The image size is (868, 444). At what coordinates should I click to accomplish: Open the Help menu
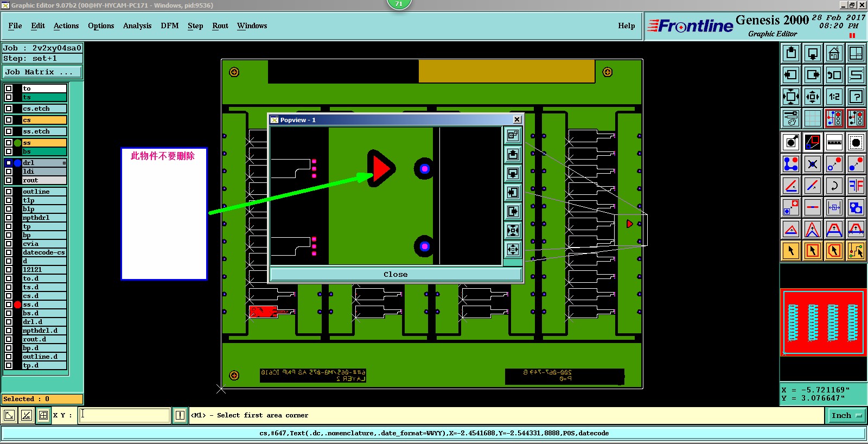627,26
